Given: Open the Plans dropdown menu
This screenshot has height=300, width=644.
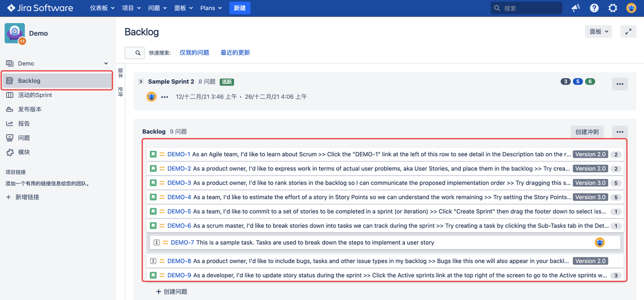Looking at the screenshot, I should tap(211, 8).
